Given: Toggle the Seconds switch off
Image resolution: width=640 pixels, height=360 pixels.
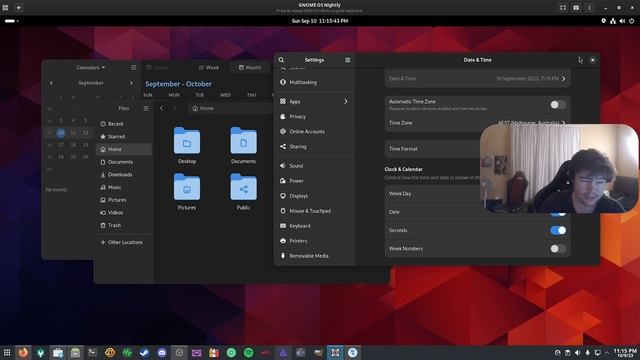Looking at the screenshot, I should (558, 230).
